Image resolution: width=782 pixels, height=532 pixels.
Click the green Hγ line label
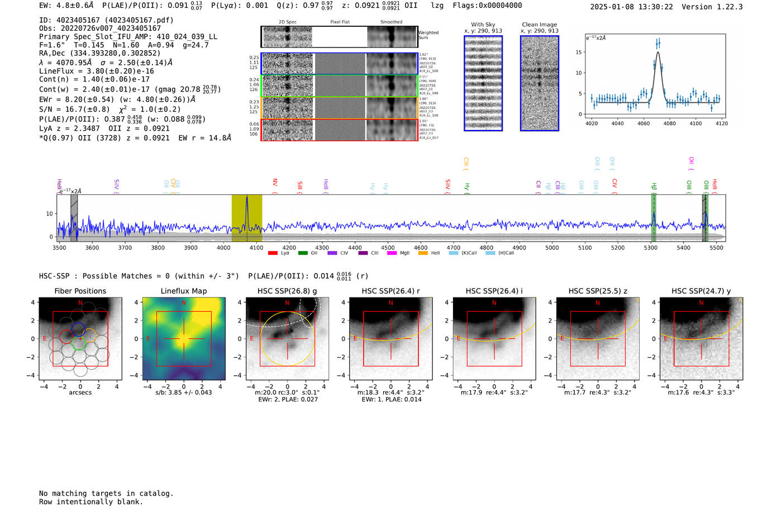[x=467, y=188]
